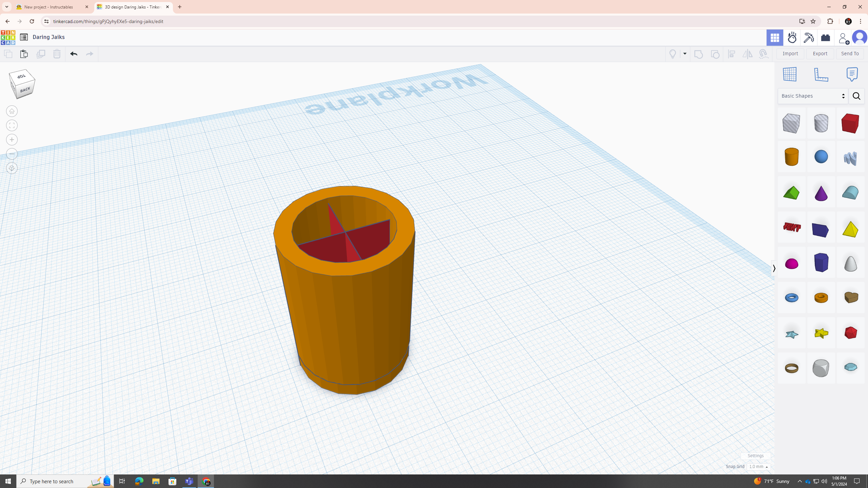The image size is (868, 488).
Task: Click the Ungroup shapes tool
Action: [x=715, y=54]
